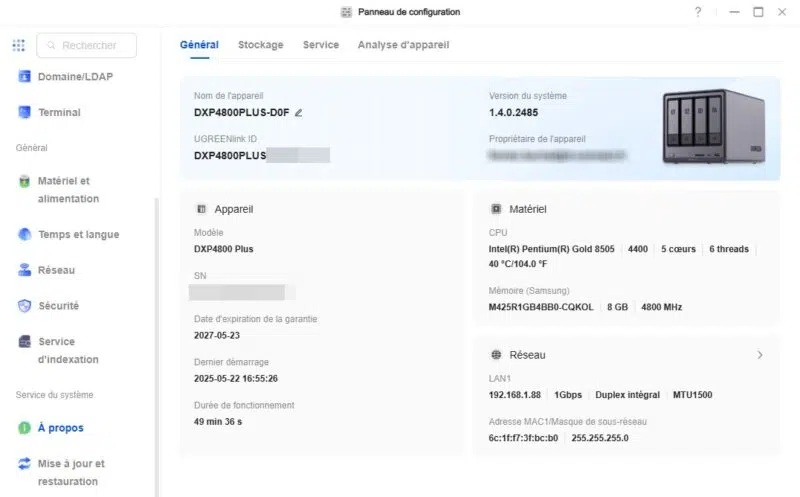Click the Matériel chip icon
Viewport: 800px width, 497px height.
pyautogui.click(x=496, y=209)
